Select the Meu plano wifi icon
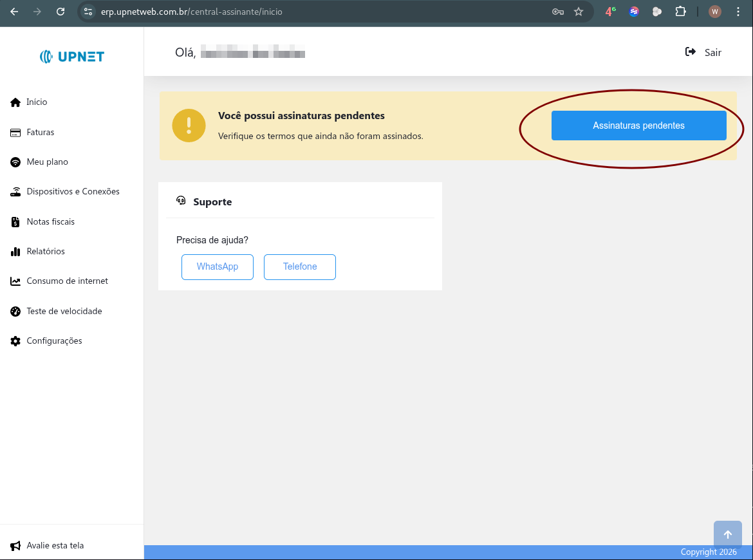This screenshot has width=753, height=560. pyautogui.click(x=15, y=162)
